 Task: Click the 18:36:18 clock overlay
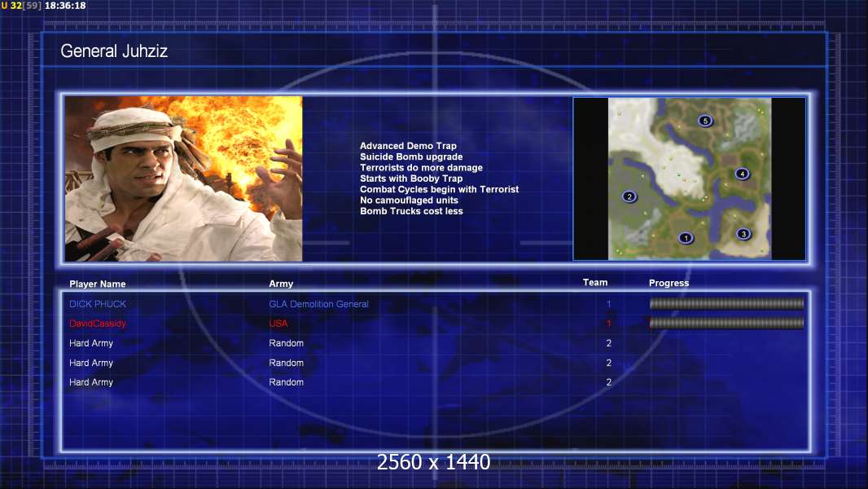pos(65,6)
